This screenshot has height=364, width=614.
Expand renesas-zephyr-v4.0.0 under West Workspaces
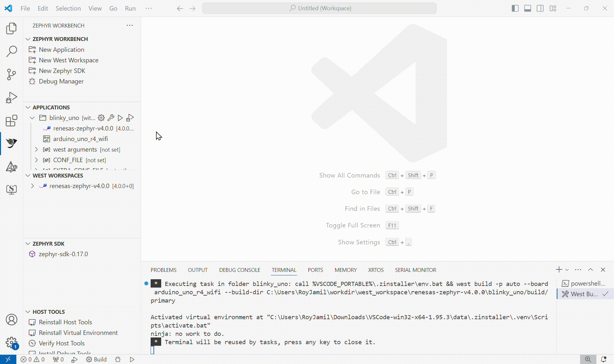tap(32, 186)
